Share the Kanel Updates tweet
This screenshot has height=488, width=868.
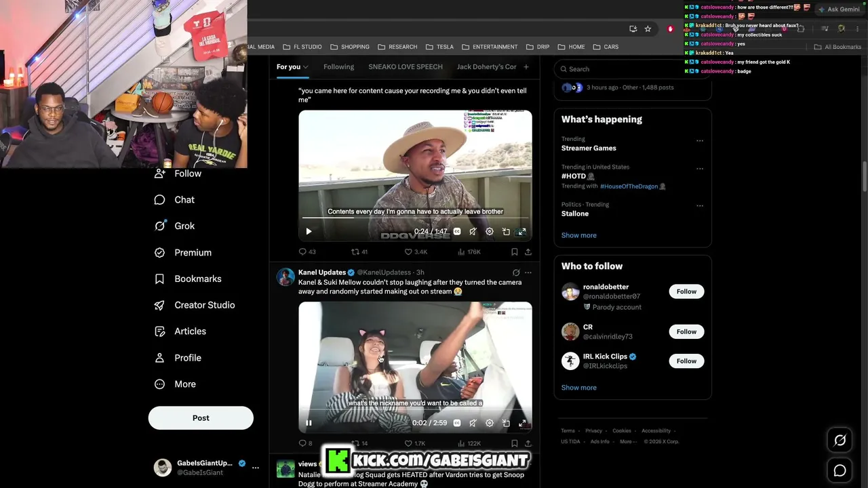point(528,443)
